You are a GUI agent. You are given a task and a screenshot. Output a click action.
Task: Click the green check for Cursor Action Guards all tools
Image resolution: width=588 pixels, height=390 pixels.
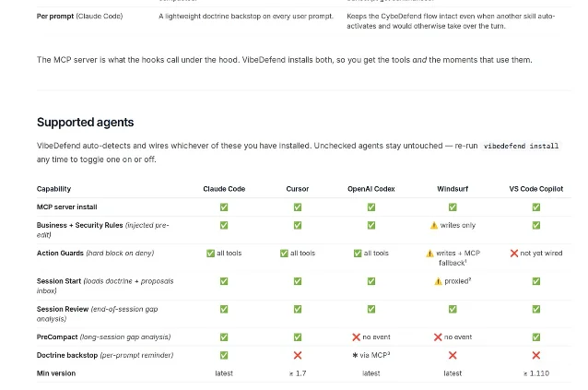click(284, 254)
